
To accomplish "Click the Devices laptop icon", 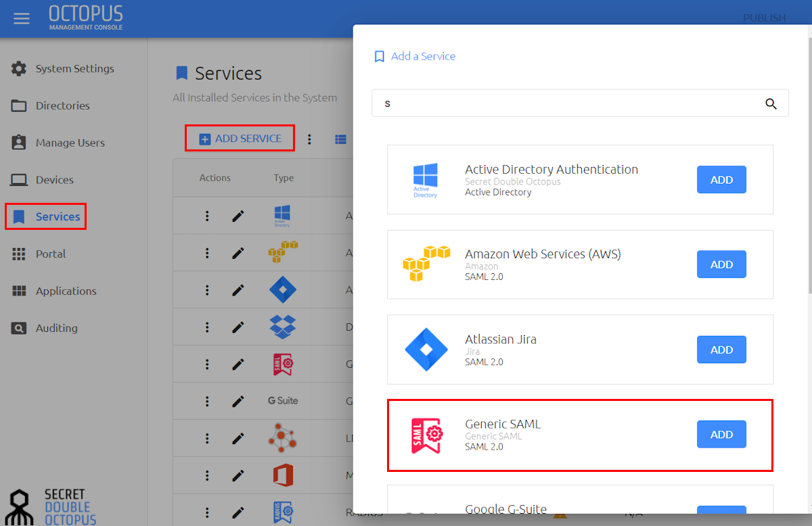I will [19, 180].
